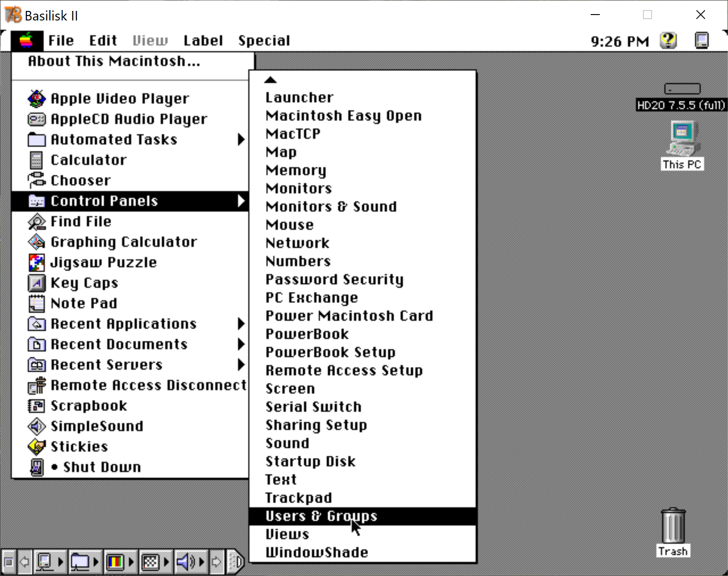Choose Trackpad control panel
The width and height of the screenshot is (728, 576).
[362, 498]
